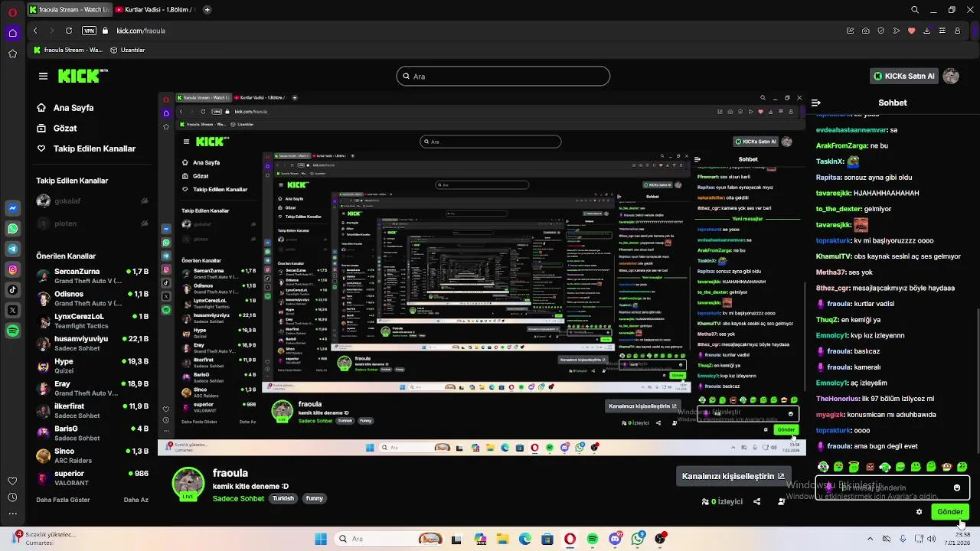The image size is (980, 551).
Task: Open Spotify from Windows taskbar
Action: [x=593, y=539]
